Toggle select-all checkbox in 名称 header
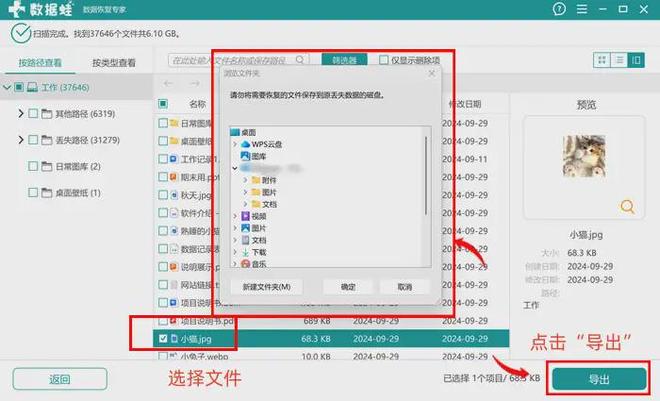The image size is (660, 401). pos(163,104)
